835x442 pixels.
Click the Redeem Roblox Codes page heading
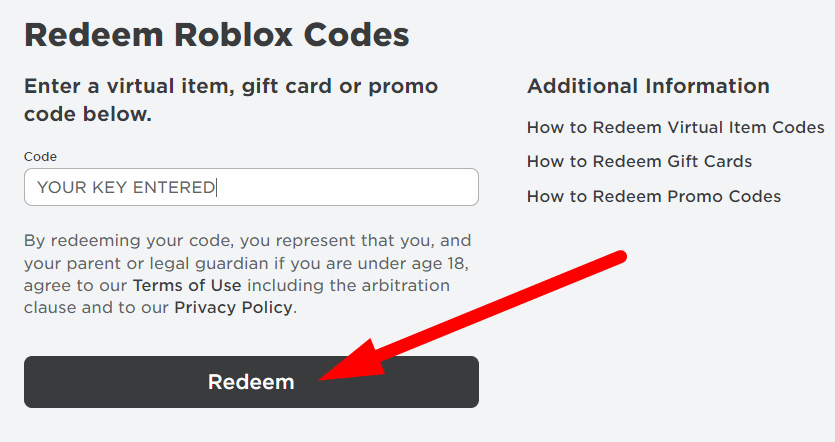pyautogui.click(x=216, y=34)
